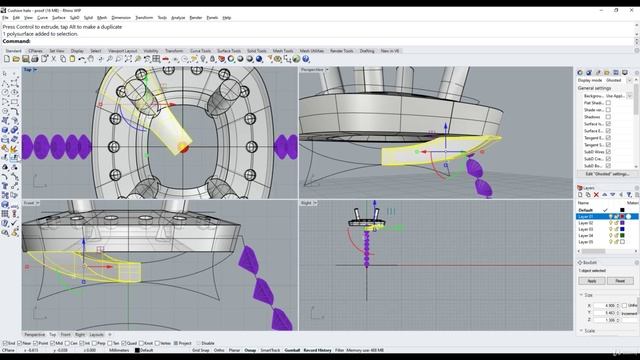The height and width of the screenshot is (360, 640).
Task: Open the Transform menu
Action: (x=144, y=18)
